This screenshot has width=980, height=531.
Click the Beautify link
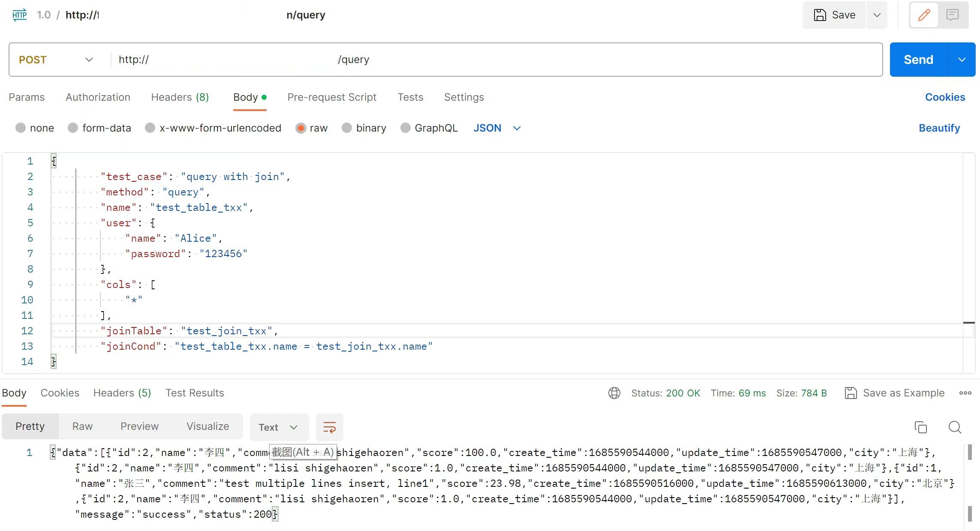(x=939, y=128)
